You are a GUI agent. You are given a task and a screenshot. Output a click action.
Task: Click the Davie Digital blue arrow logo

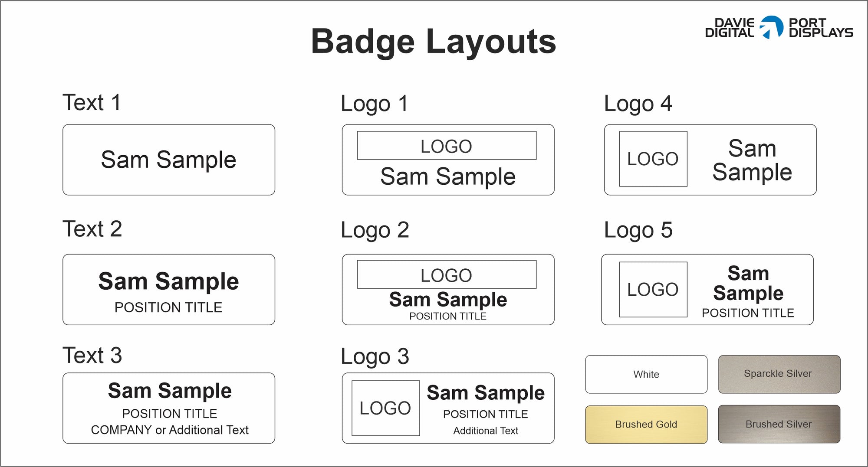tap(771, 27)
